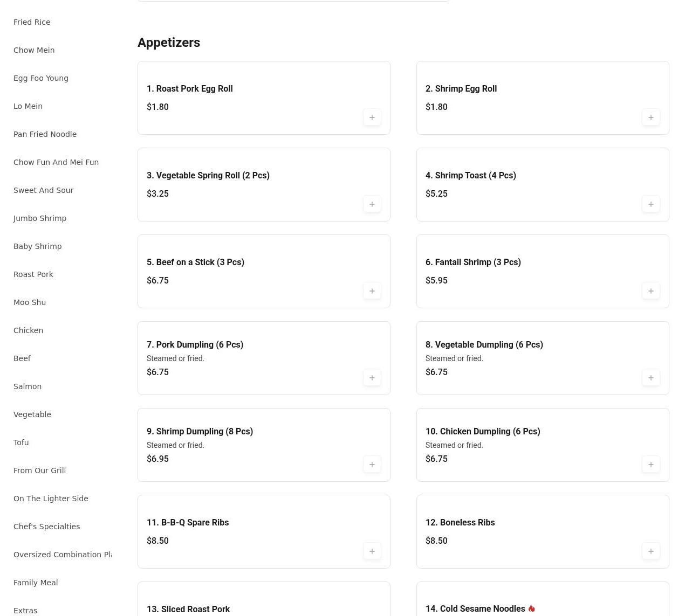
Task: Open 14. Cold Sesame Noodles item
Action: coord(543,599)
